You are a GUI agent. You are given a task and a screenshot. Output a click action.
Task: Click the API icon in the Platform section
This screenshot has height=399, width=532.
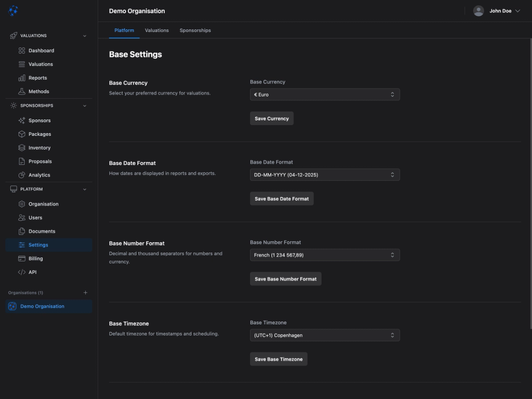tap(21, 272)
